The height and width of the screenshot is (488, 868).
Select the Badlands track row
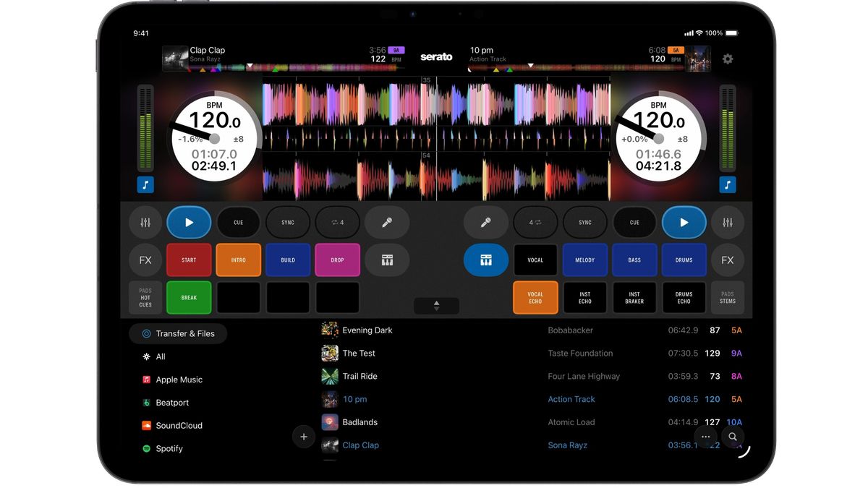tap(533, 422)
